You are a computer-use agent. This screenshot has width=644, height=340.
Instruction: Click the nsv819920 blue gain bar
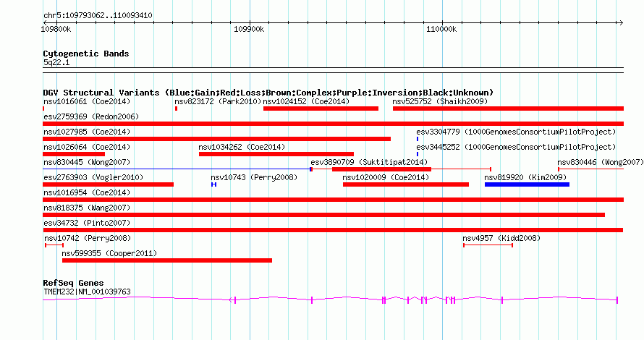[527, 184]
